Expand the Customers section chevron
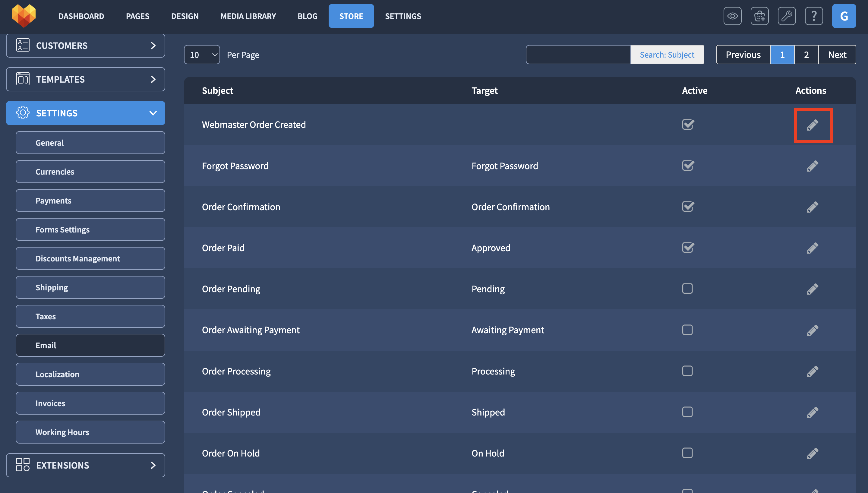Screen dimensions: 868x493 click(x=153, y=45)
